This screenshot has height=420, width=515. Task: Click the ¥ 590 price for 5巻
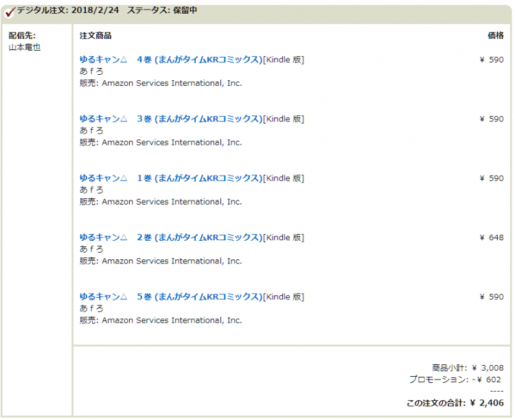[x=492, y=297]
